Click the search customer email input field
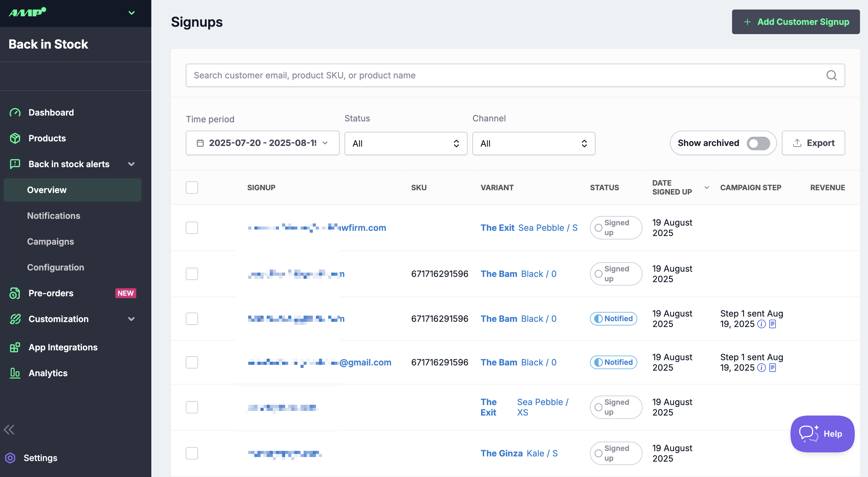 tap(515, 75)
